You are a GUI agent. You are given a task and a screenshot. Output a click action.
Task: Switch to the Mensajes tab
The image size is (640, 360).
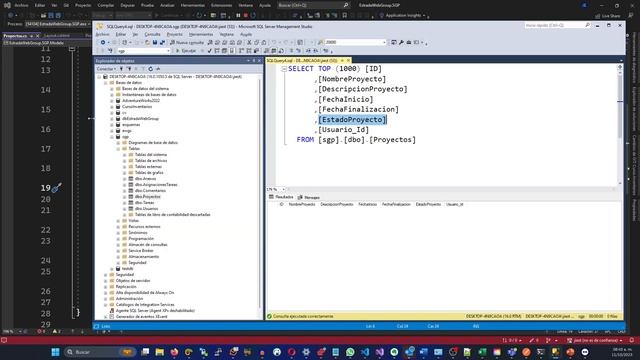point(309,197)
